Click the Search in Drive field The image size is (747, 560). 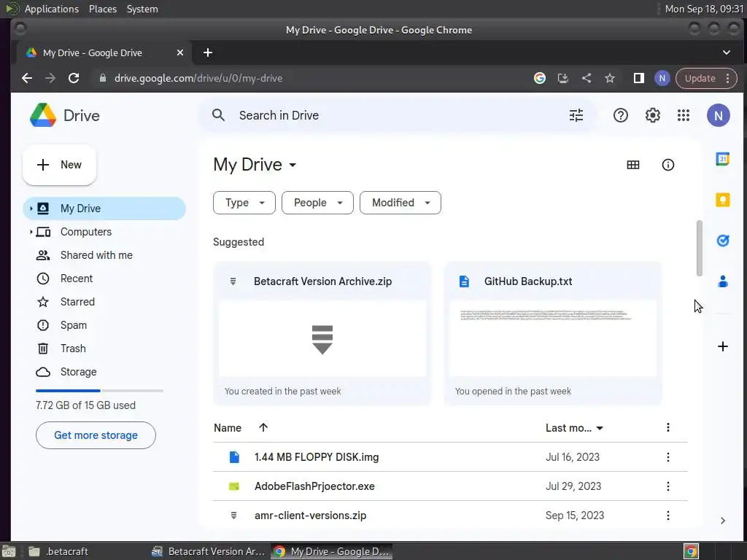[x=398, y=115]
